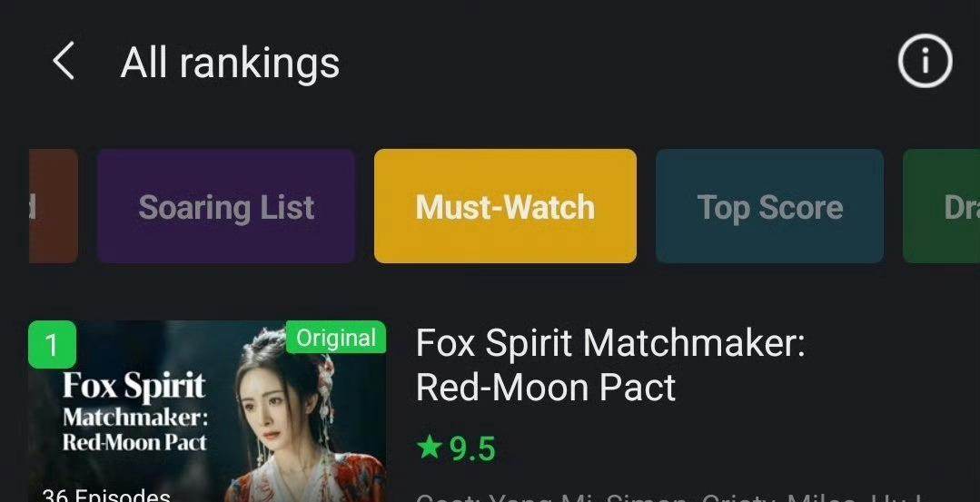Go back using the left arrow
Image resolution: width=980 pixels, height=502 pixels.
64,61
